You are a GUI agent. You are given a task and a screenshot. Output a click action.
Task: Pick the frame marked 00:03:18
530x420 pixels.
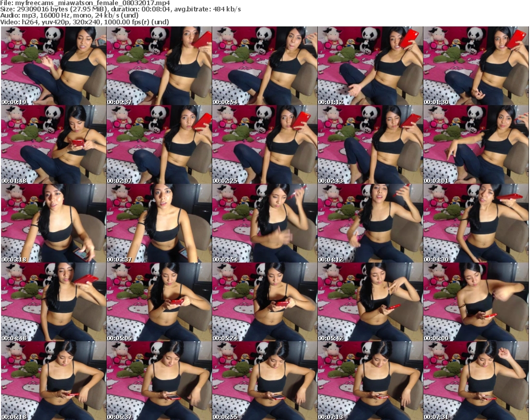click(54, 224)
